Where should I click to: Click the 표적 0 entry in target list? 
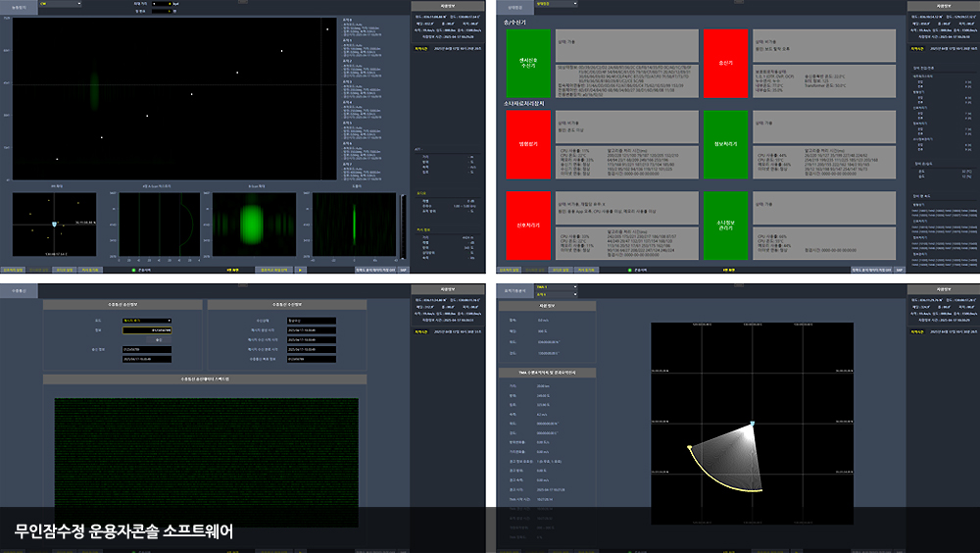[360, 28]
